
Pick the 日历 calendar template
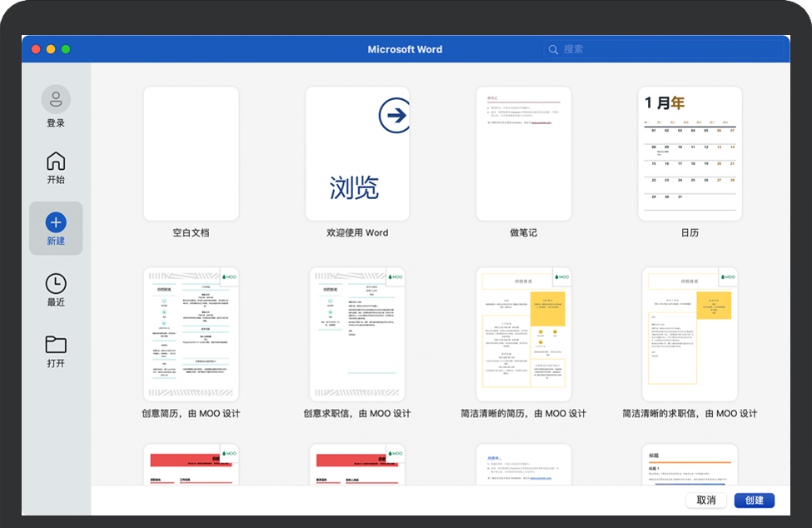point(690,154)
